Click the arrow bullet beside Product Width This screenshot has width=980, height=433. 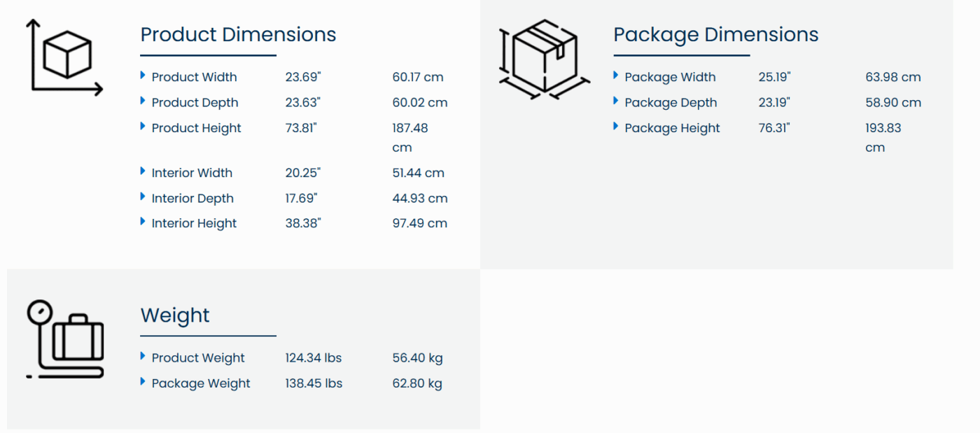(x=143, y=76)
